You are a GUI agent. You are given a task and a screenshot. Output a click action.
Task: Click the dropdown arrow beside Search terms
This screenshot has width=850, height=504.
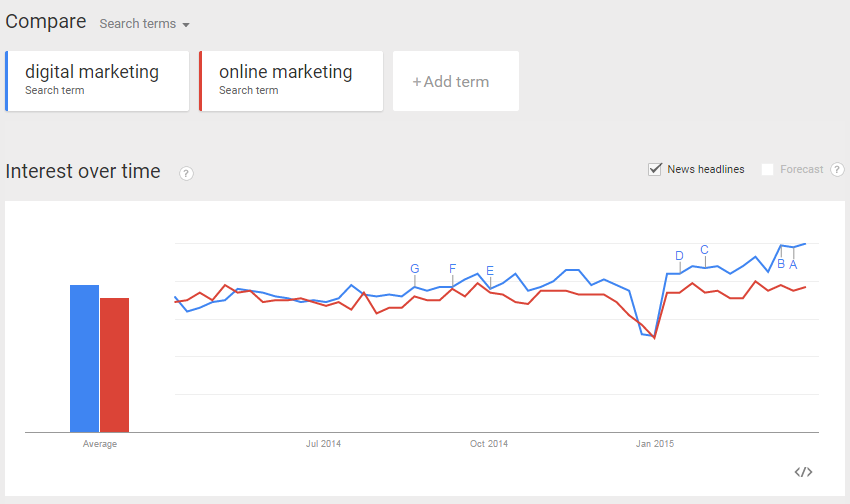coord(186,25)
